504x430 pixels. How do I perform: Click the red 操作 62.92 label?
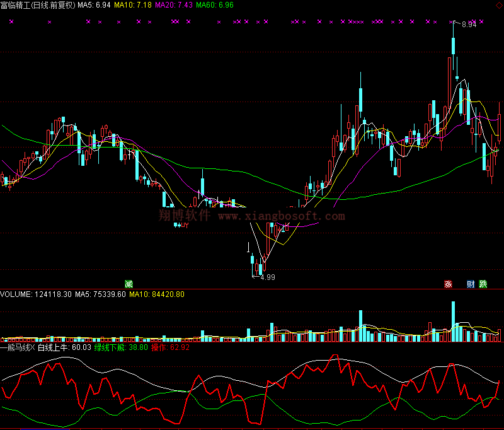point(170,347)
